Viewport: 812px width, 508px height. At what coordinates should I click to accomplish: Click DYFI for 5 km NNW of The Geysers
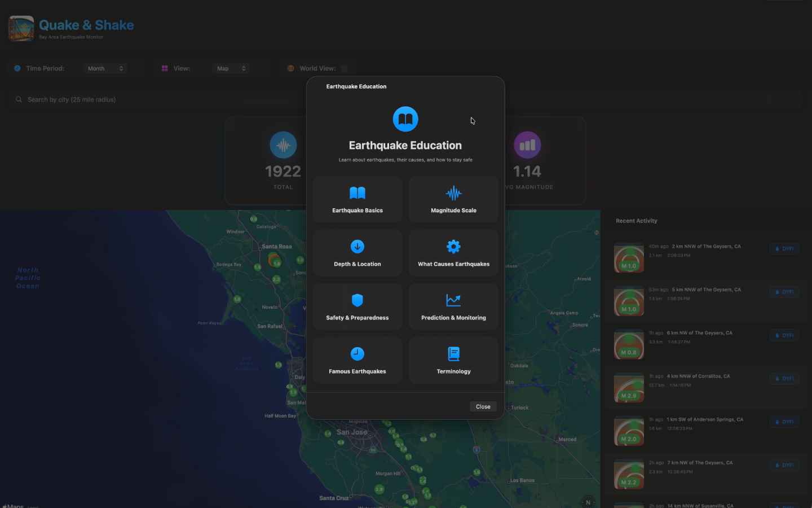click(784, 292)
